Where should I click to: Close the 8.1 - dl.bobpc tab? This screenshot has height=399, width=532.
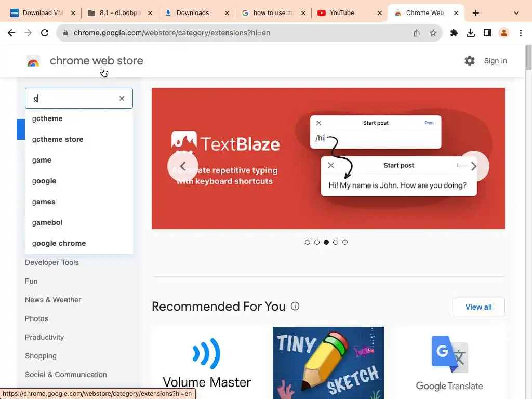point(150,13)
